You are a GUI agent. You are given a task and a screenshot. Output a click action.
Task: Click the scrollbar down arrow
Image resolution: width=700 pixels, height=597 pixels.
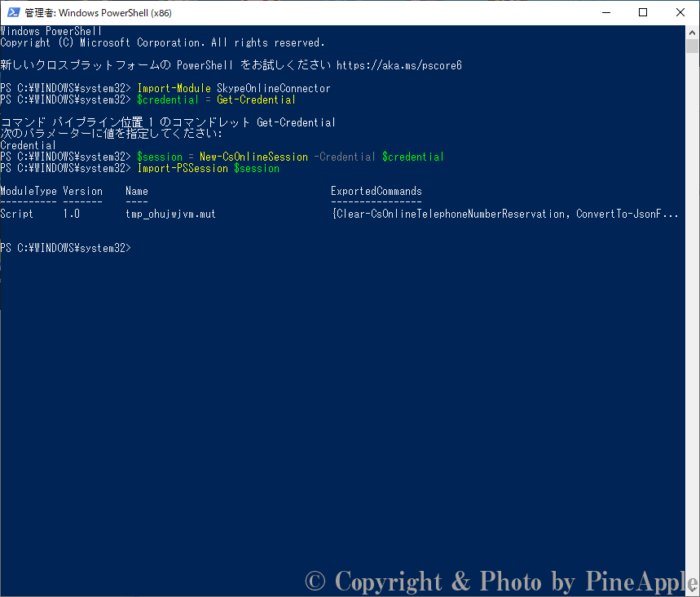click(x=692, y=590)
